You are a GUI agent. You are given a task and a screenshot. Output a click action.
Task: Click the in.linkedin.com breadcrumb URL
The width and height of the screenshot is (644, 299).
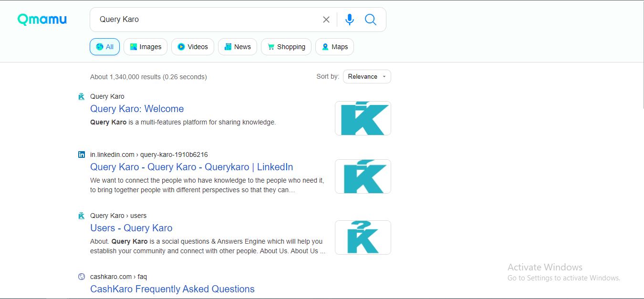149,155
